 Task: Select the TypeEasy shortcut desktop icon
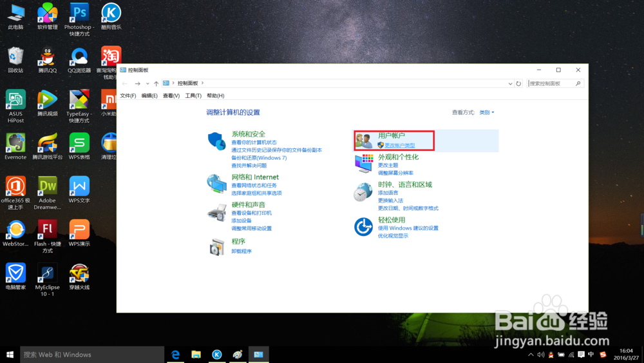79,99
